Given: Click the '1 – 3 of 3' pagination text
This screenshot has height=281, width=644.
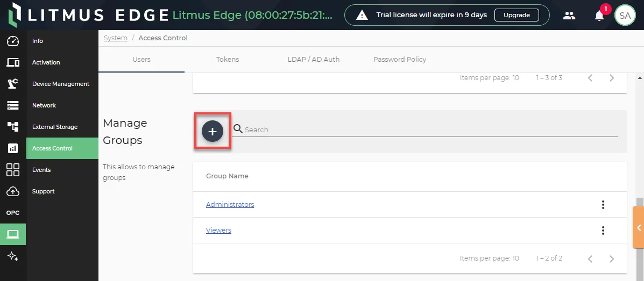Looking at the screenshot, I should [549, 77].
